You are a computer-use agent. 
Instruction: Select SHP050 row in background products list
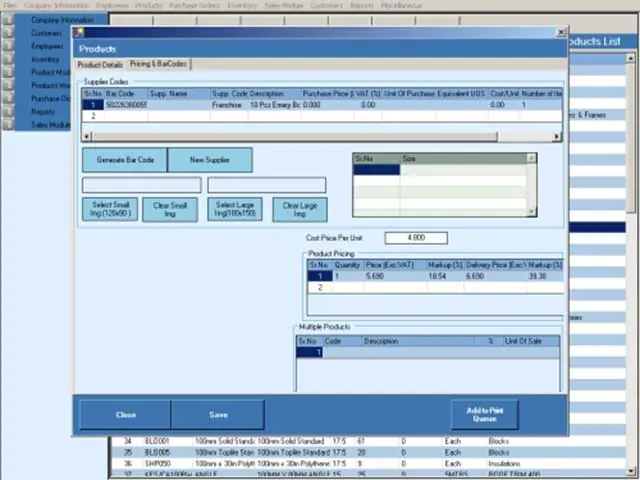367,464
